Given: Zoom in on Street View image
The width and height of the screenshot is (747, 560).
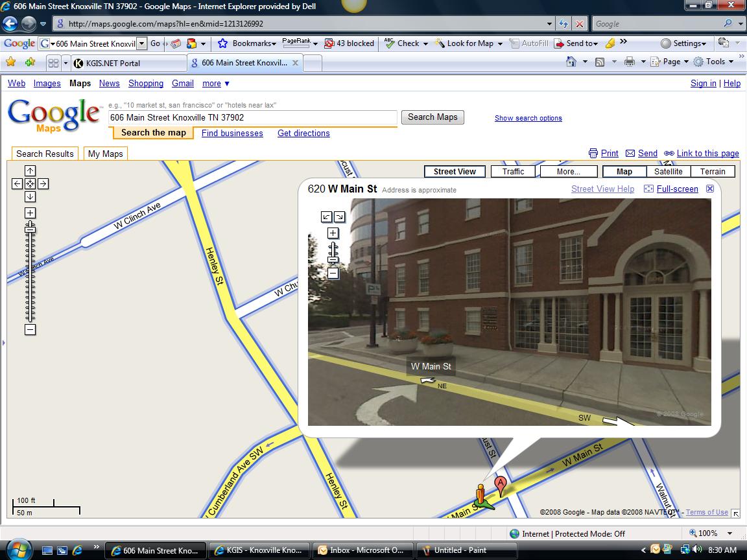Looking at the screenshot, I should click(x=333, y=233).
